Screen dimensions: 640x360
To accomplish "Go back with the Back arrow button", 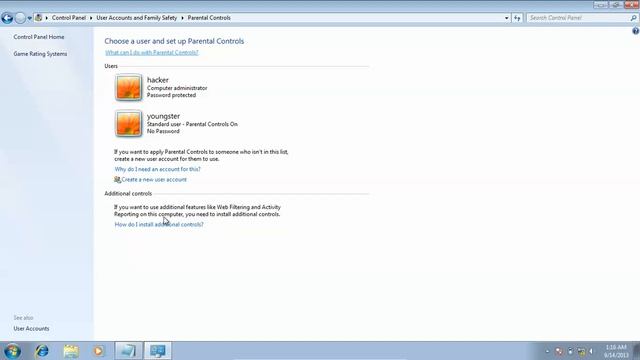I will [x=7, y=18].
